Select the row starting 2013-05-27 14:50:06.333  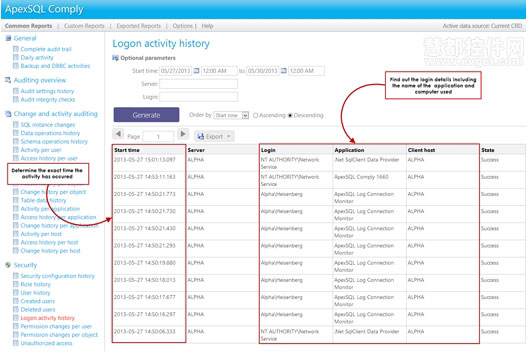(x=319, y=335)
